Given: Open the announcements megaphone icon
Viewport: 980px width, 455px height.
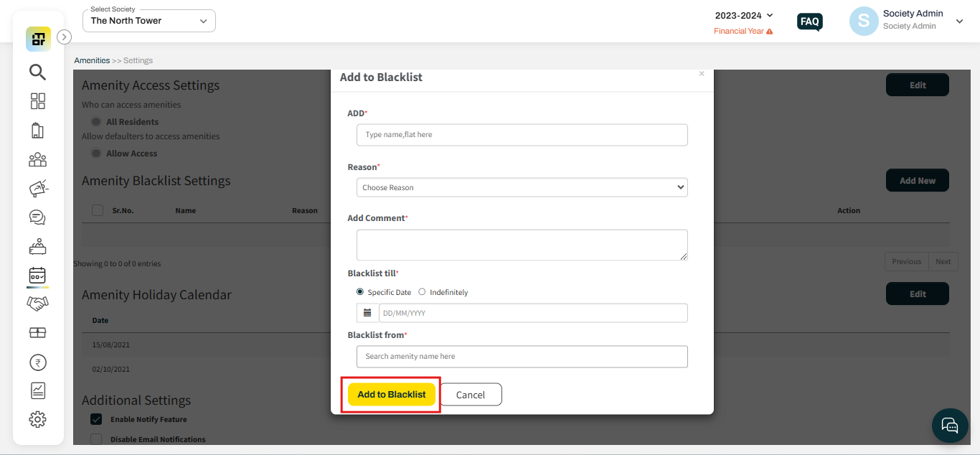Looking at the screenshot, I should 37,188.
